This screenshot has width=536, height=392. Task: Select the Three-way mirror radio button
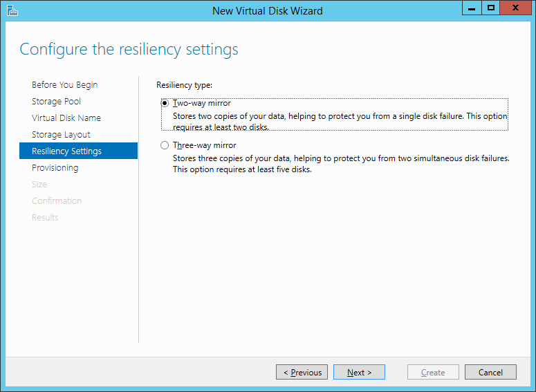click(x=165, y=145)
